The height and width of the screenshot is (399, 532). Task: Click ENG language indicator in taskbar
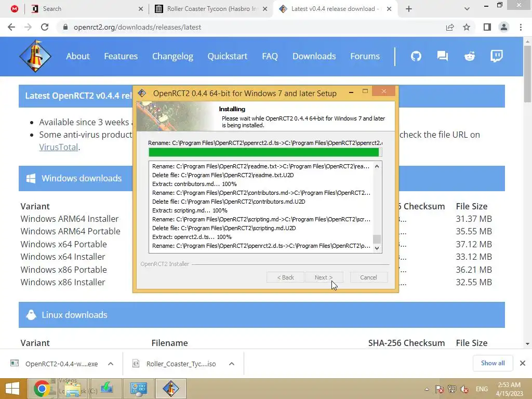coord(482,389)
